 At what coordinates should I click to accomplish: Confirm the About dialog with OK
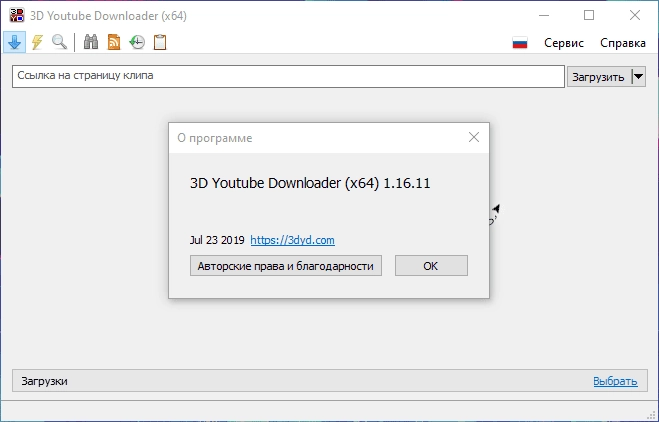coord(431,266)
